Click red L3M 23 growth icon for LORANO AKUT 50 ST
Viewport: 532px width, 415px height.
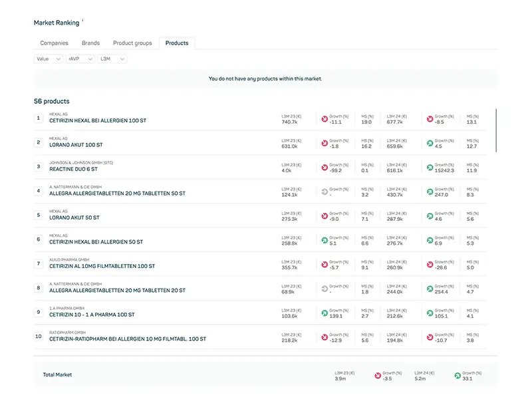[x=325, y=216]
